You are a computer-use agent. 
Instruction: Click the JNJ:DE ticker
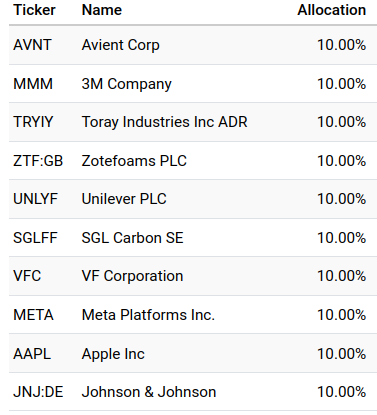point(38,392)
